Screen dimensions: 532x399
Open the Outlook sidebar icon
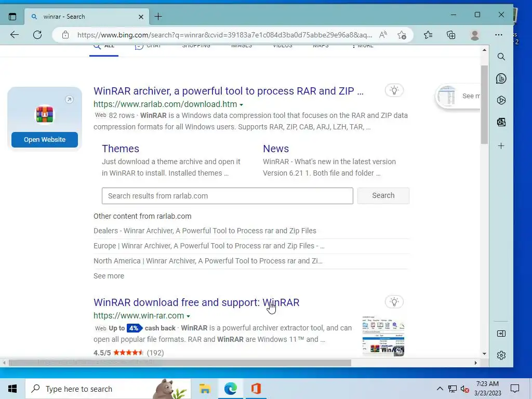click(501, 122)
